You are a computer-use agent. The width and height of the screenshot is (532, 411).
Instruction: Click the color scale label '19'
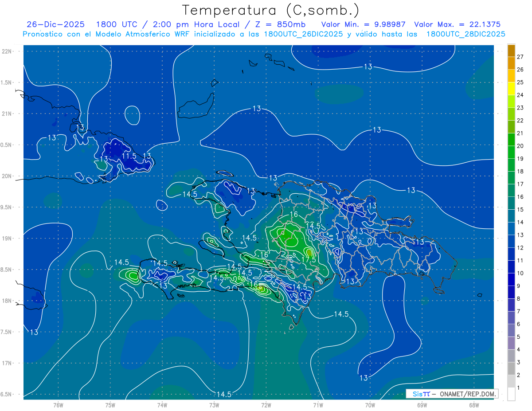pos(520,159)
